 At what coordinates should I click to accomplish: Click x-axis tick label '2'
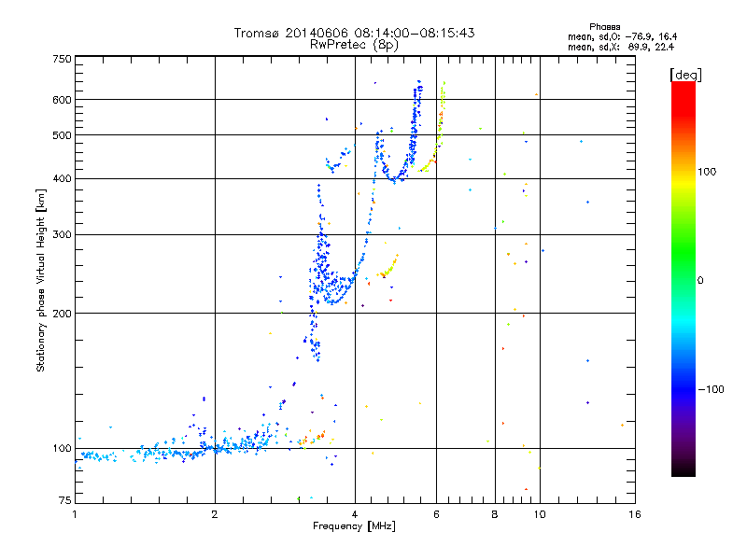[x=215, y=514]
